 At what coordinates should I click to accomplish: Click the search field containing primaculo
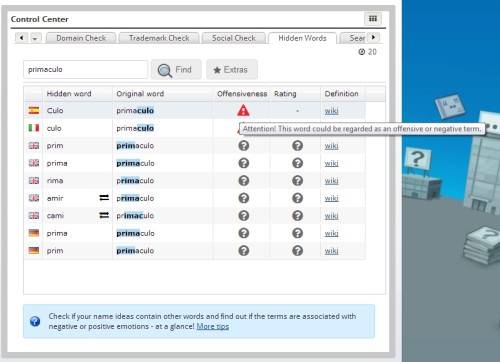click(x=85, y=70)
